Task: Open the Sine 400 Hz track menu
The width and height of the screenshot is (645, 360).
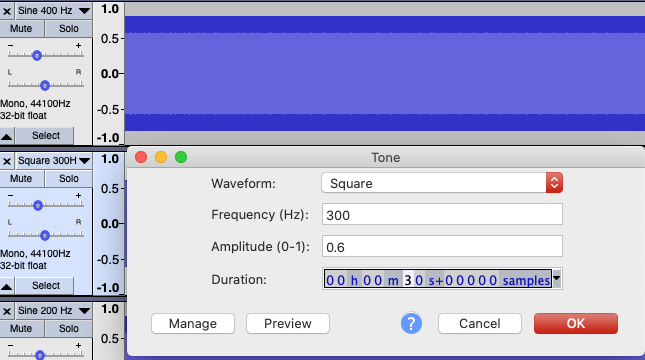Action: pos(53,11)
